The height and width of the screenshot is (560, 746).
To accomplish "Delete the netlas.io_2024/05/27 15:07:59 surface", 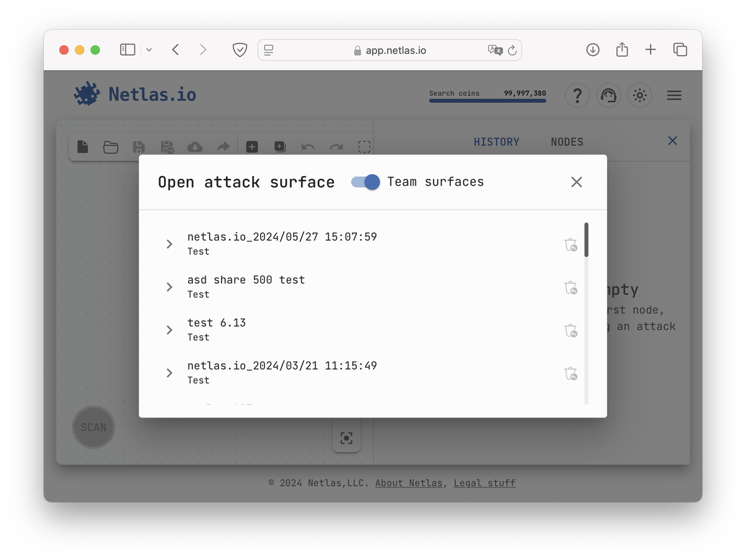I will tap(571, 245).
